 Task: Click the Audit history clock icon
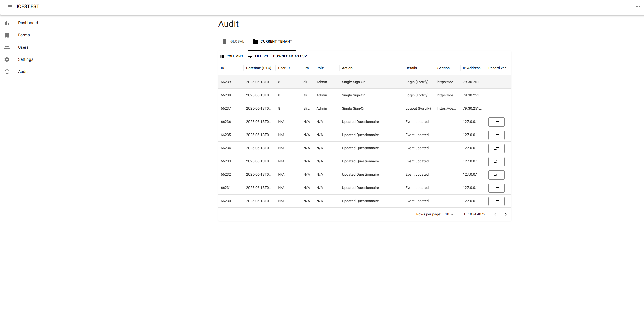tap(7, 72)
